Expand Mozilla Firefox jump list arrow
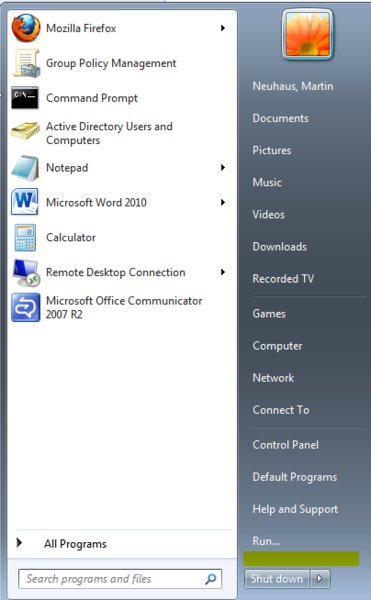The width and height of the screenshot is (371, 600). click(x=223, y=28)
